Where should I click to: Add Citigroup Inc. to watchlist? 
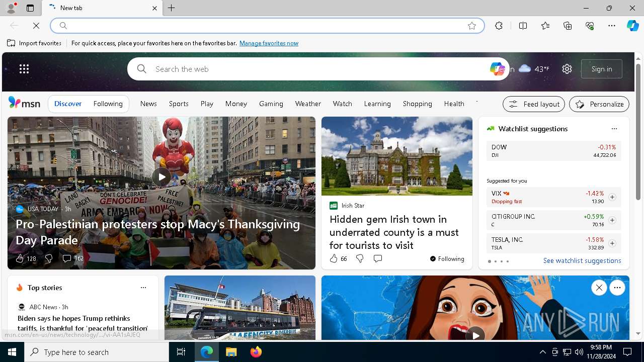point(612,220)
